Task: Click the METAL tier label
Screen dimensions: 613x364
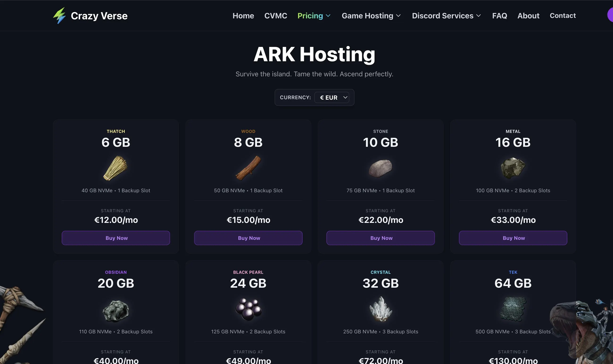Action: pos(513,131)
